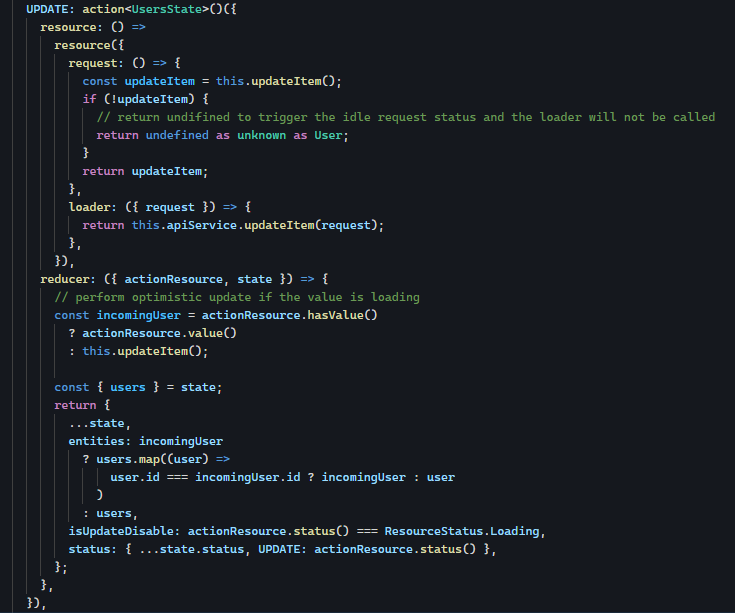735x613 pixels.
Task: Click the 'resource: () =>' property line
Action: coord(93,27)
